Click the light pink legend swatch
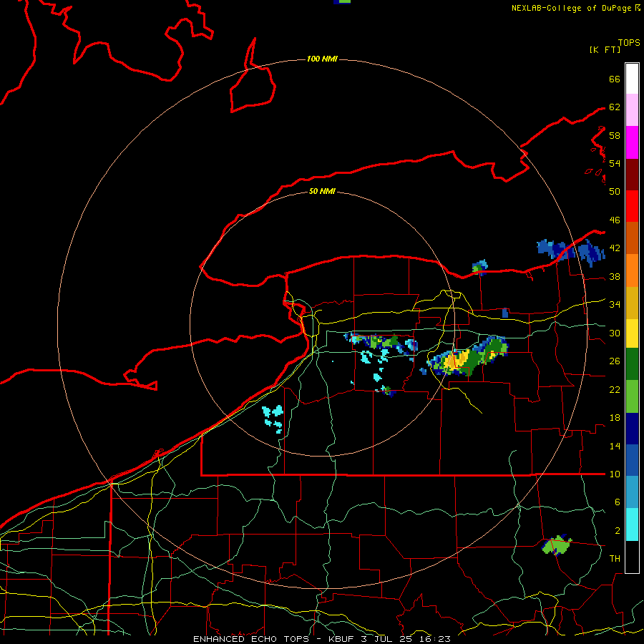Image resolution: width=644 pixels, height=644 pixels. (632, 110)
